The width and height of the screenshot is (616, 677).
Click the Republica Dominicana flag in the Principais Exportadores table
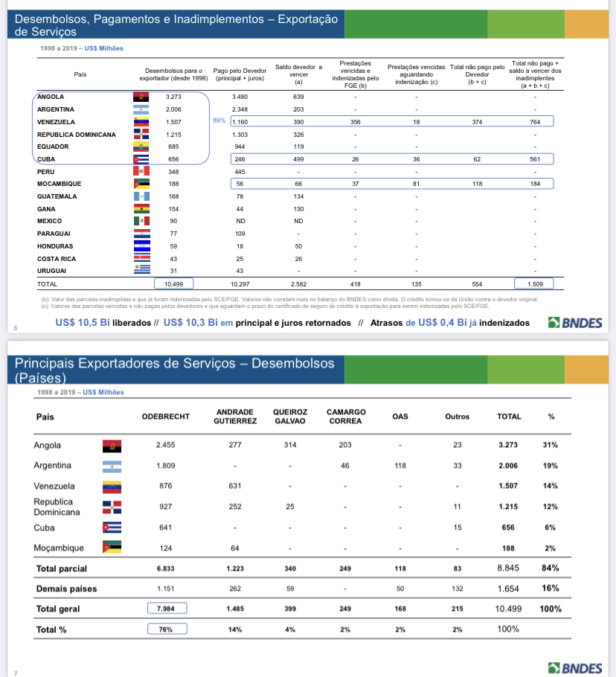112,507
